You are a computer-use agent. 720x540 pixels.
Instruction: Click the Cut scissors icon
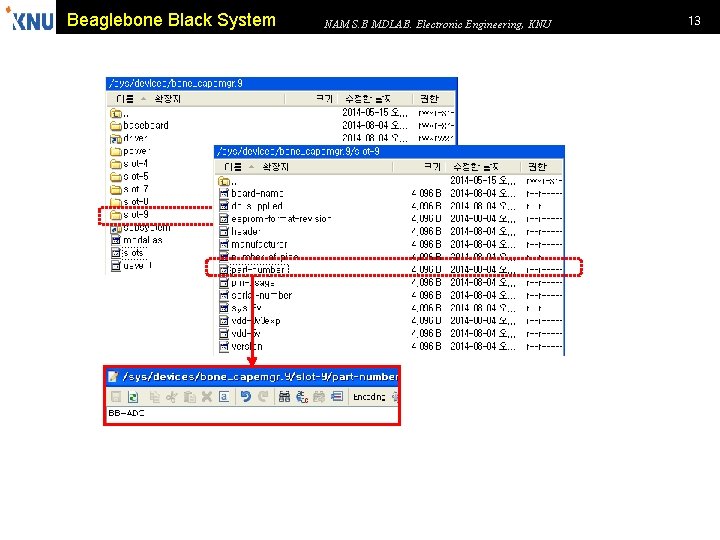172,397
